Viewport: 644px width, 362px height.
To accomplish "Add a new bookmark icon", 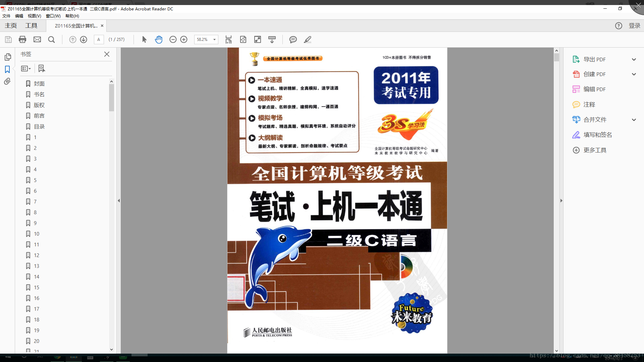I will tap(42, 68).
